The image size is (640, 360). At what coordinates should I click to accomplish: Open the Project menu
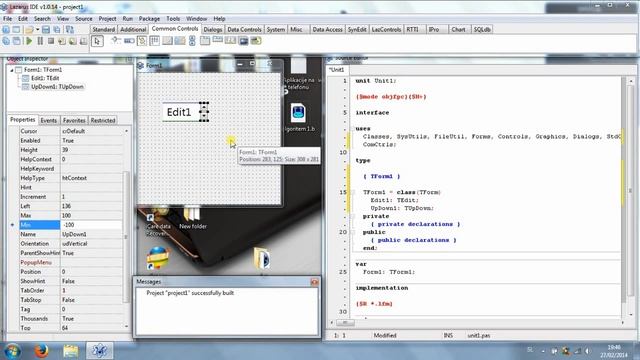pyautogui.click(x=107, y=19)
